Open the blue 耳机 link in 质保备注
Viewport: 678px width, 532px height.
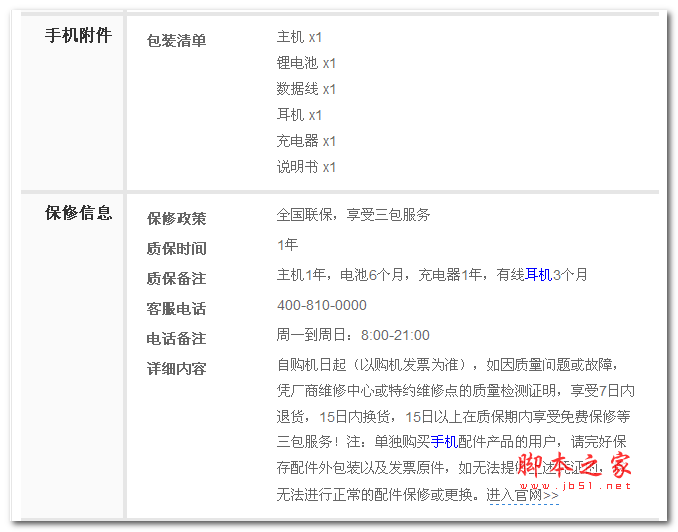click(x=538, y=275)
